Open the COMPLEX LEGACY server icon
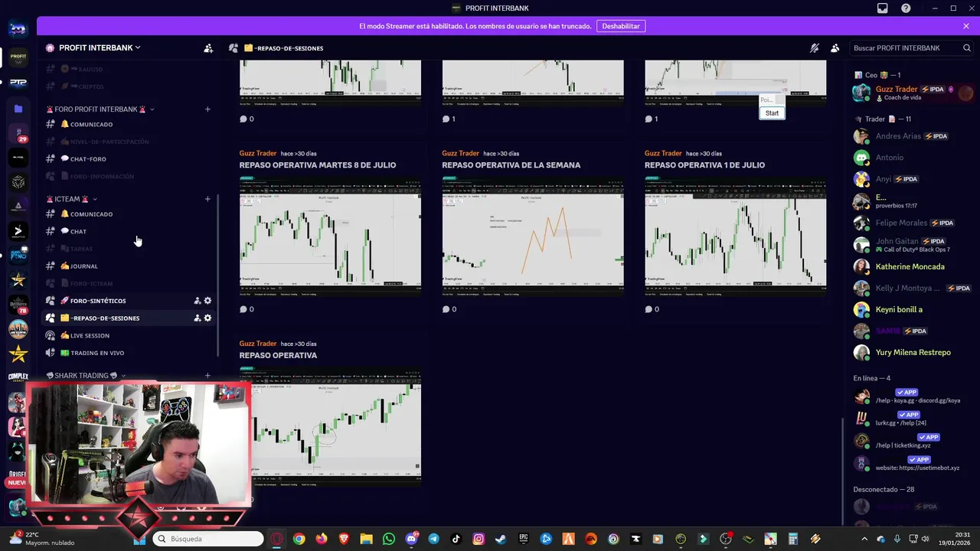The width and height of the screenshot is (980, 551). pos(18,377)
